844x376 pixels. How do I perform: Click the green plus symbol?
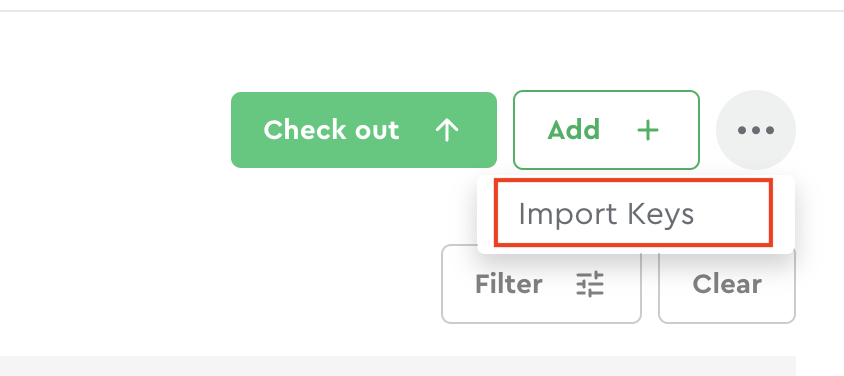coord(648,130)
